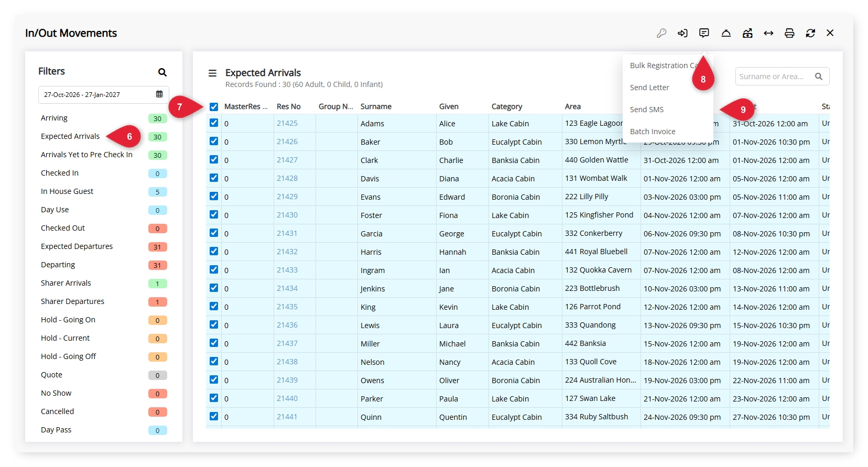Open reservation number 21427
The image size is (868, 467).
tap(287, 160)
